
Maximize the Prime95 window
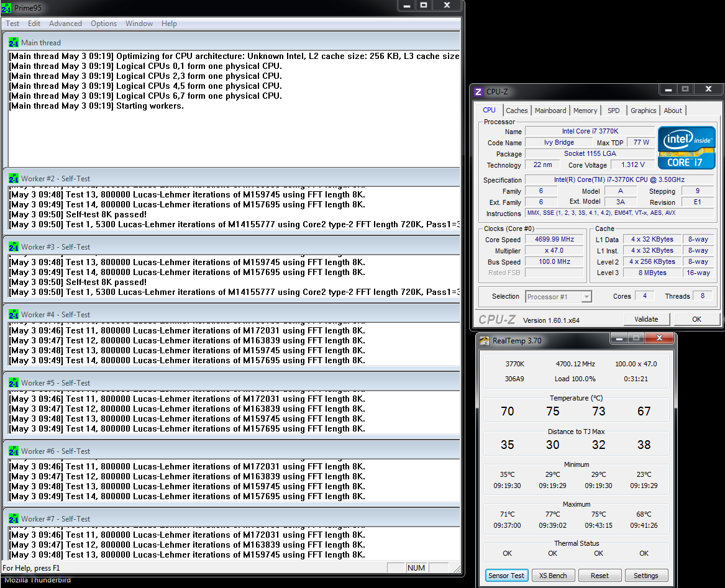click(424, 6)
